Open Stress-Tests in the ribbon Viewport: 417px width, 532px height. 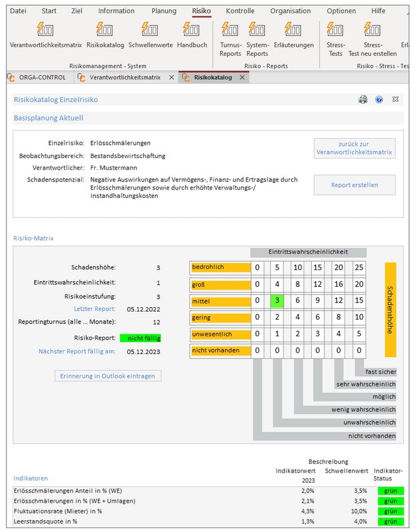335,30
